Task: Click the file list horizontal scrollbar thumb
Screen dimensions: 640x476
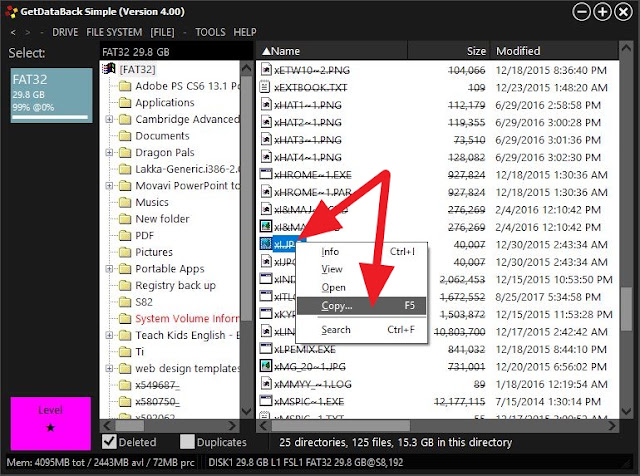Action: (341, 426)
